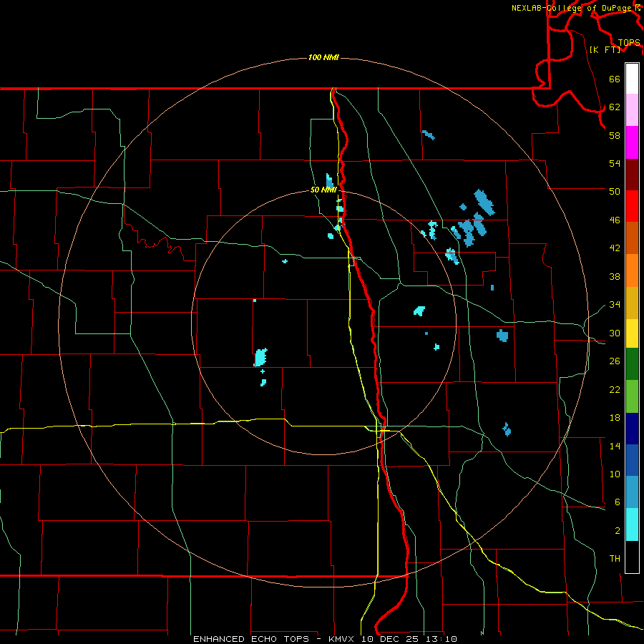Click the navy blue legend segment
Image resolution: width=644 pixels, height=644 pixels.
632,429
